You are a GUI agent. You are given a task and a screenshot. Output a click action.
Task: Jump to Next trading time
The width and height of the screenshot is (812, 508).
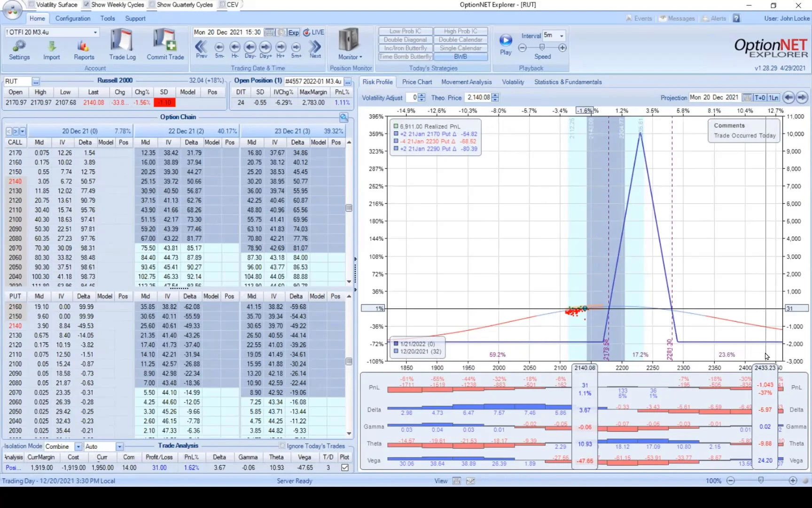coord(315,47)
